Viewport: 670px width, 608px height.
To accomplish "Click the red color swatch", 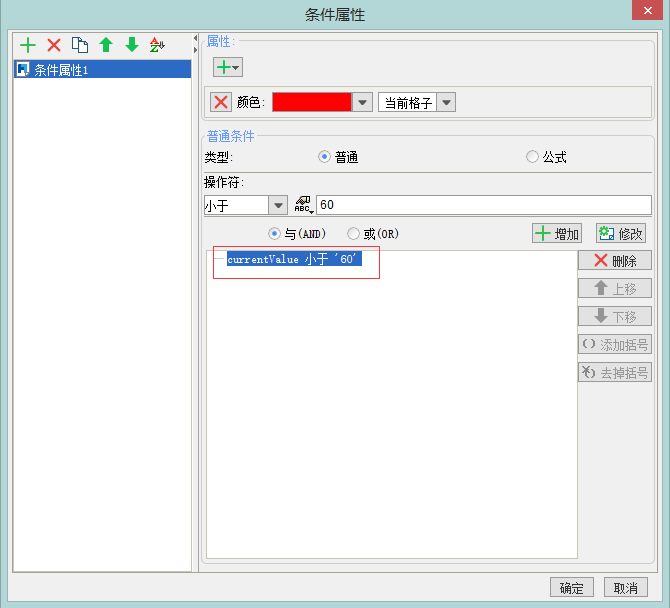I will coord(312,102).
